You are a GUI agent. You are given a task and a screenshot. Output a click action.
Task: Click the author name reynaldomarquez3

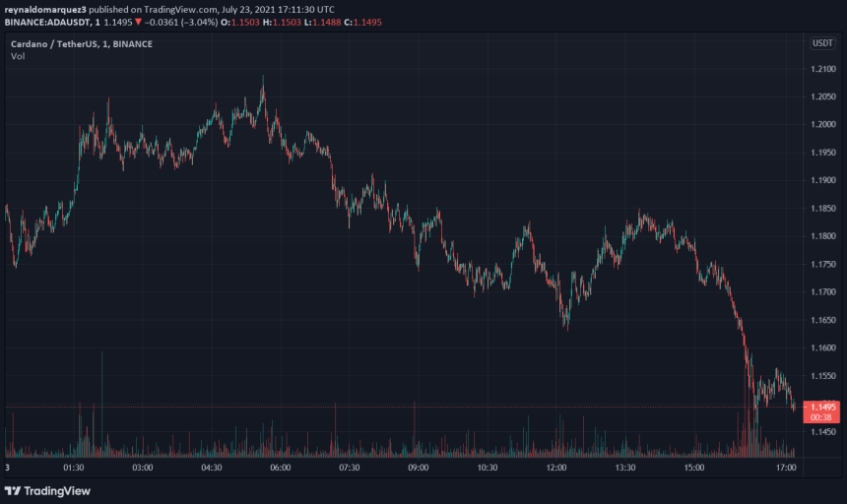pos(45,10)
